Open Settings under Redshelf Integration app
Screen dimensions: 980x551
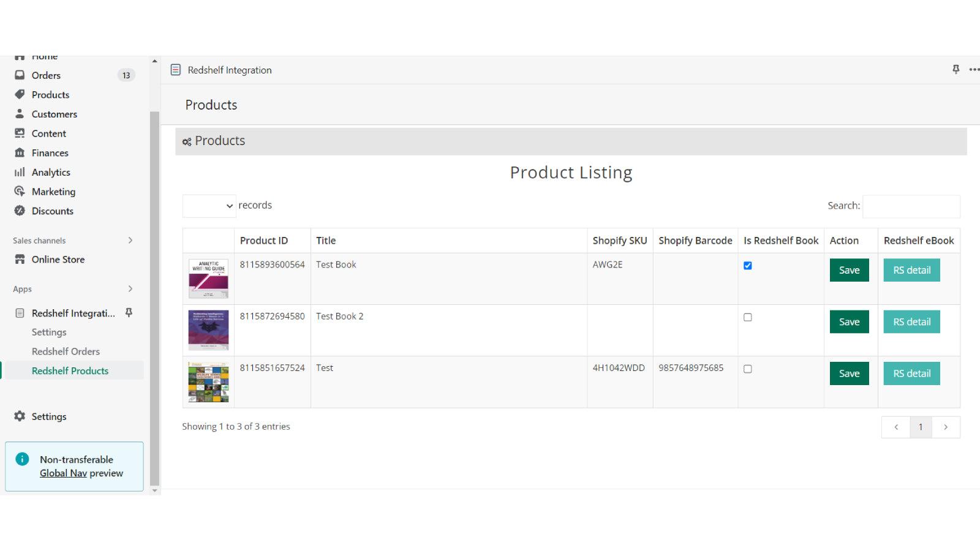tap(49, 332)
